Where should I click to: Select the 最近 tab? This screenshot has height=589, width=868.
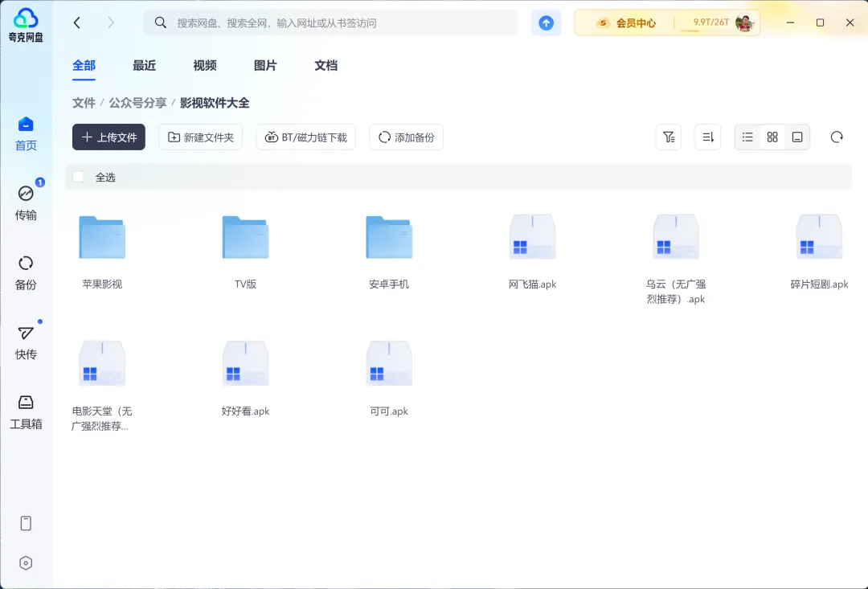pos(145,65)
